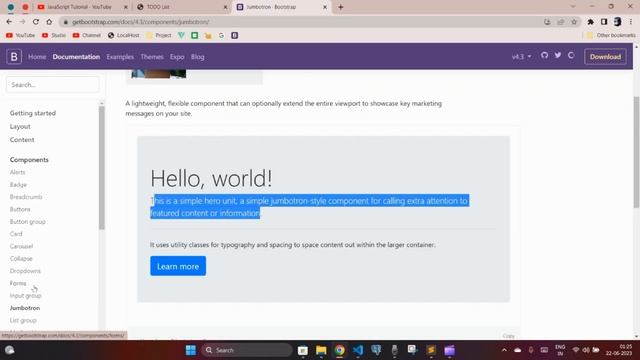Open the Forms docs link
The width and height of the screenshot is (640, 360).
click(18, 283)
